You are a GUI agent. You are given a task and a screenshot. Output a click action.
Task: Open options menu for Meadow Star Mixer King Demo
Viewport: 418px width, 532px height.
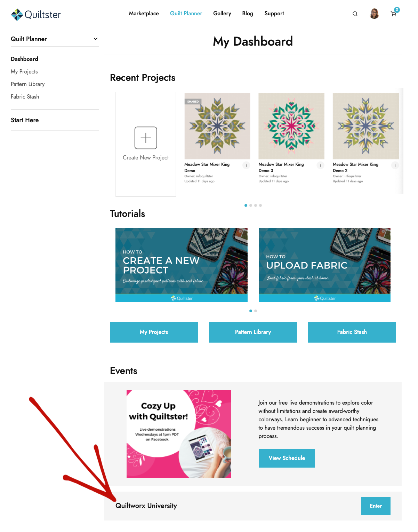pos(246,165)
